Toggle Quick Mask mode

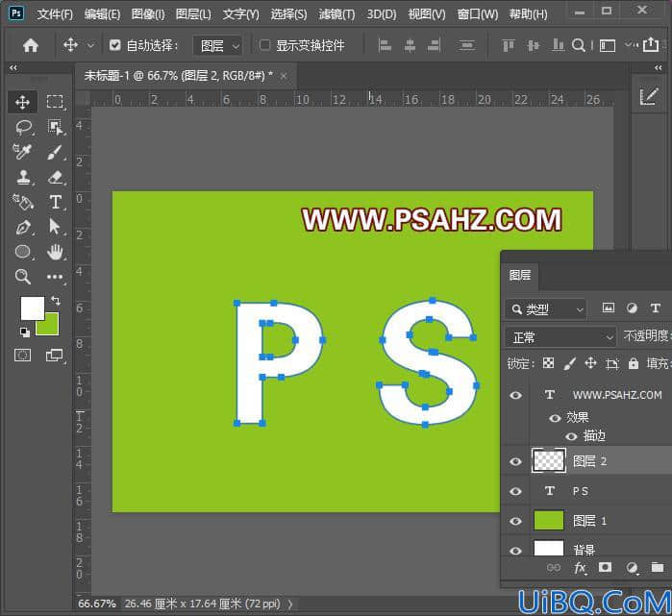pos(22,356)
